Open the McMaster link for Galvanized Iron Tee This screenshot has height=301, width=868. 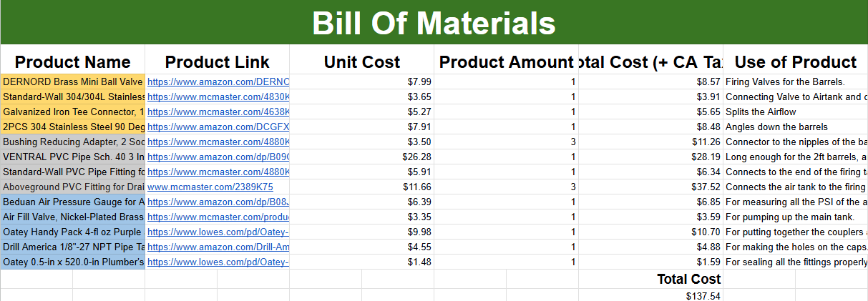tap(218, 112)
